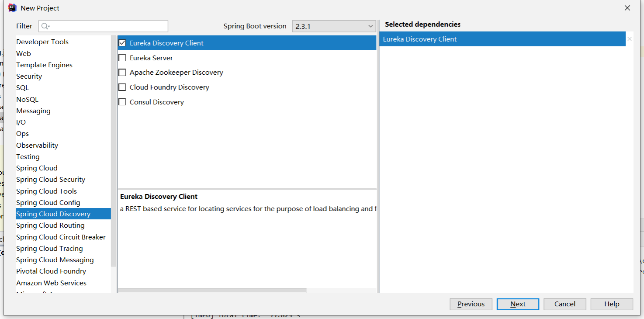The image size is (644, 319).
Task: Select Eureka Discovery Client in Selected dependencies
Action: (x=502, y=39)
